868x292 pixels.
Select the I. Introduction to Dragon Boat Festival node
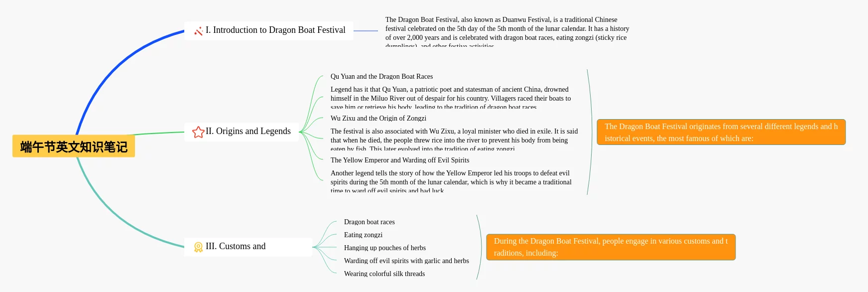coord(269,30)
